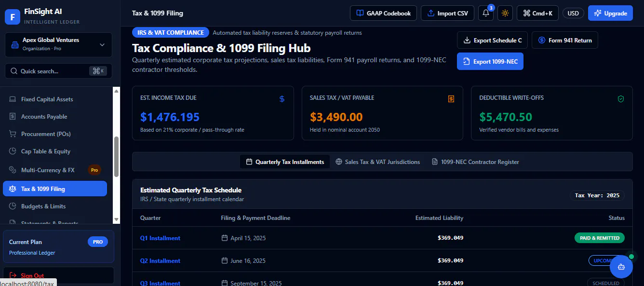Click the PAID & REMITTED status badge
This screenshot has width=644, height=286.
[600, 238]
